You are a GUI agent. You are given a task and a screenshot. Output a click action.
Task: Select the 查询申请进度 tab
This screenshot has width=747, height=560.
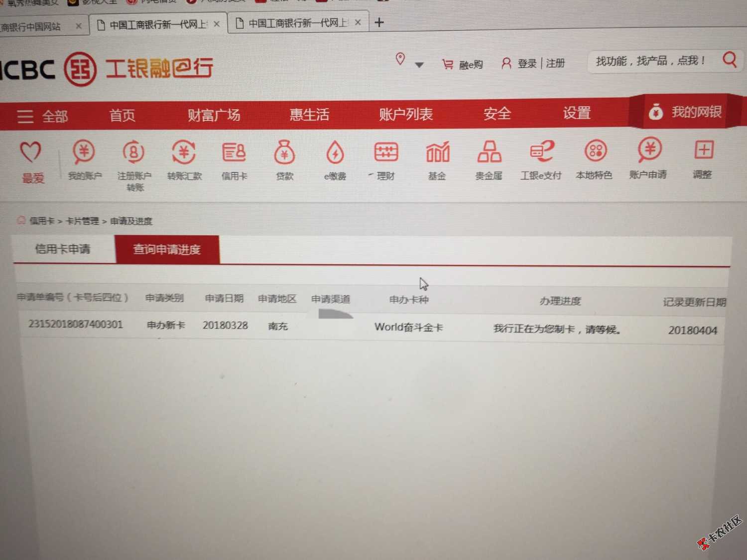click(167, 249)
